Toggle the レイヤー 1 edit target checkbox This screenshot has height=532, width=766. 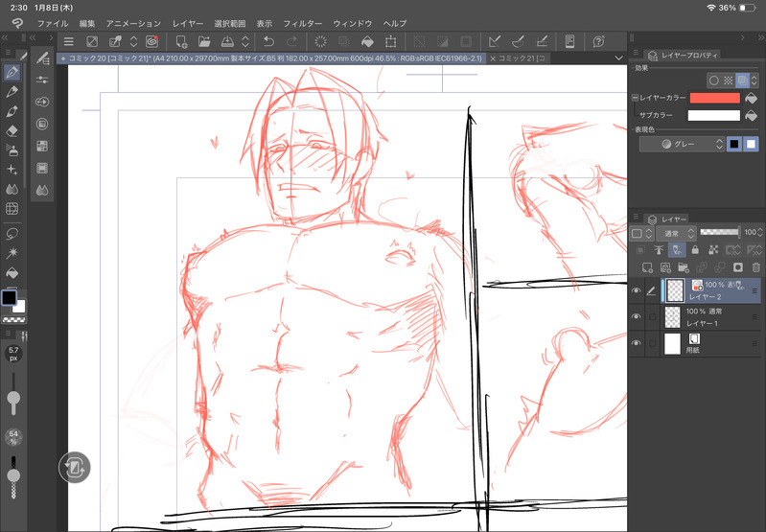(652, 317)
